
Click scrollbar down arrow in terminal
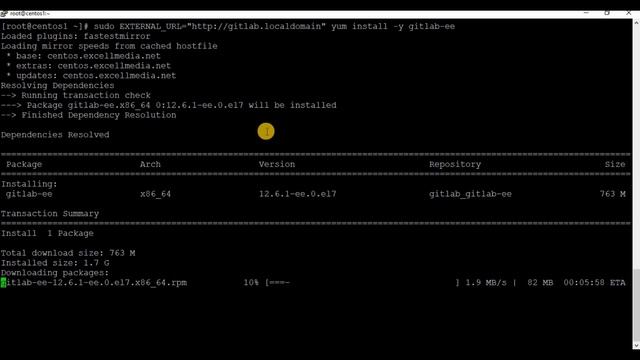pos(636,345)
